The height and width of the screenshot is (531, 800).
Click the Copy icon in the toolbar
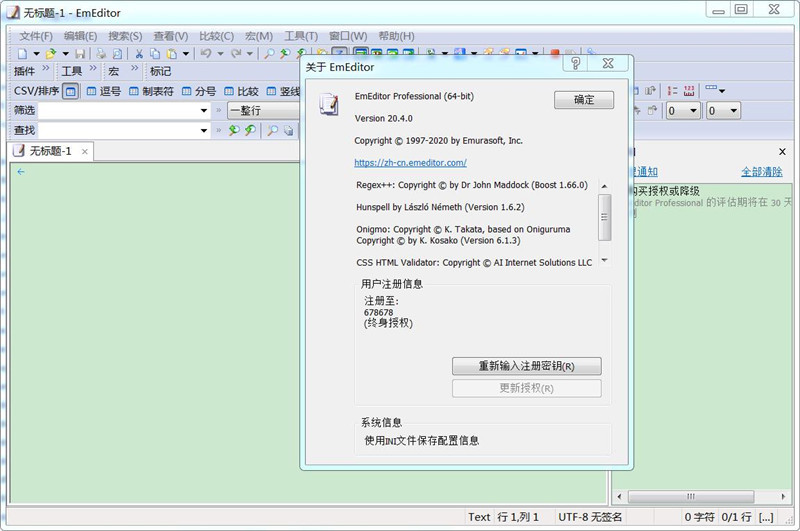[155, 53]
